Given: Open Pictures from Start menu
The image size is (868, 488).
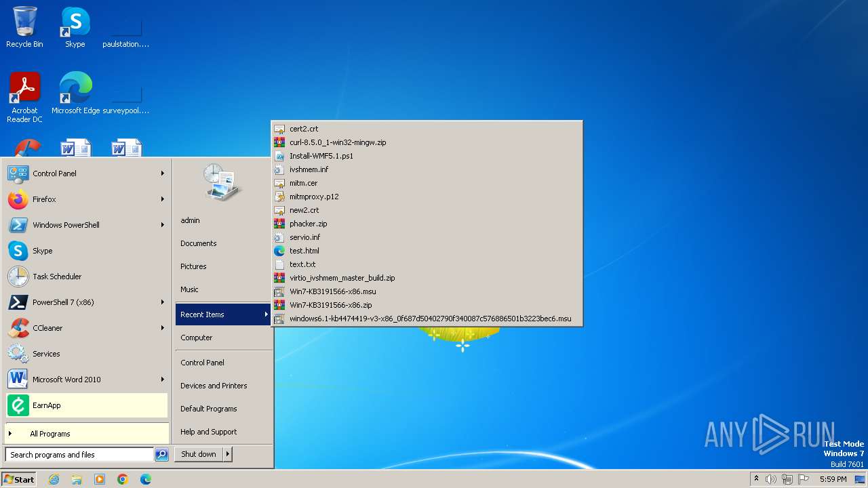Looking at the screenshot, I should point(193,266).
